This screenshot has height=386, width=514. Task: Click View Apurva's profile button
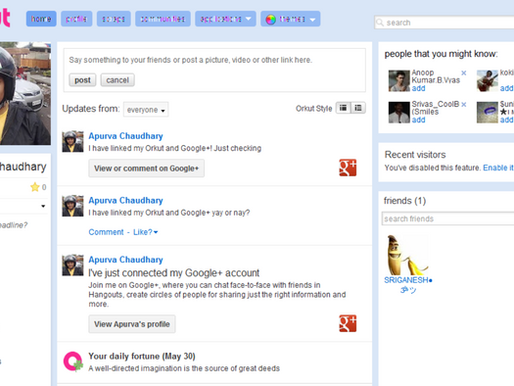(x=132, y=324)
